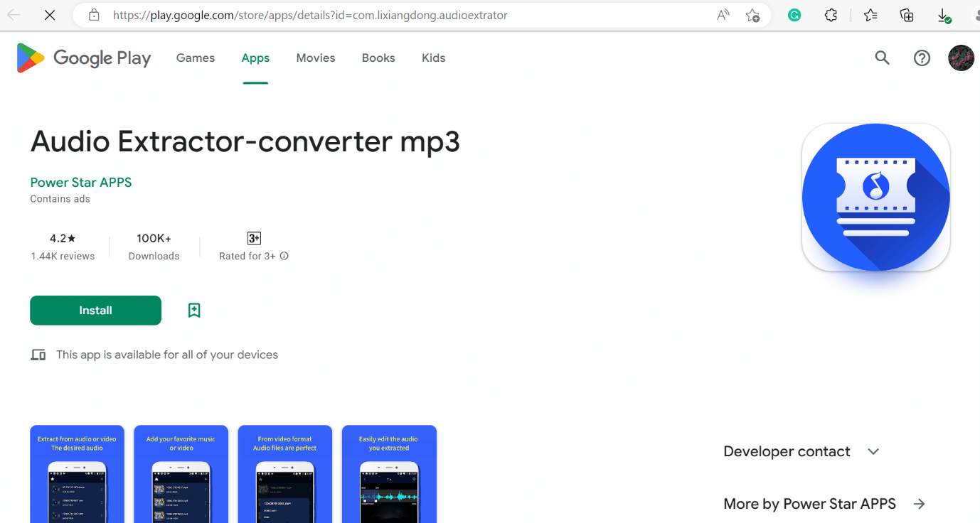
Task: Click the Contains ads label
Action: point(60,199)
